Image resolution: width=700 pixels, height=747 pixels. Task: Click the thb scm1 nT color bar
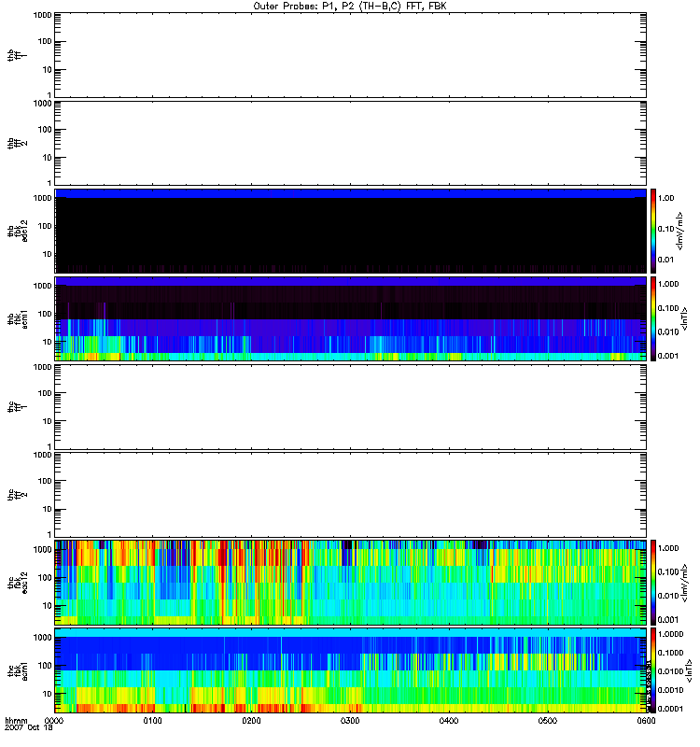[x=654, y=317]
